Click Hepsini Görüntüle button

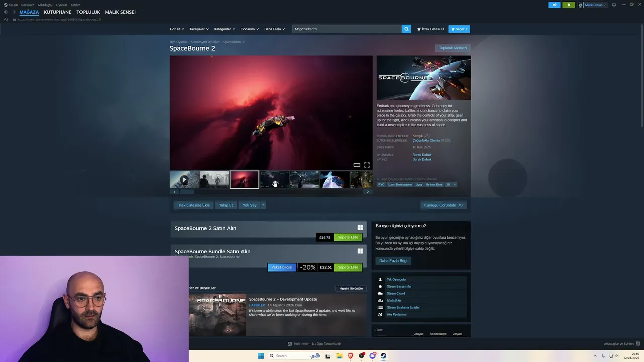point(351,288)
